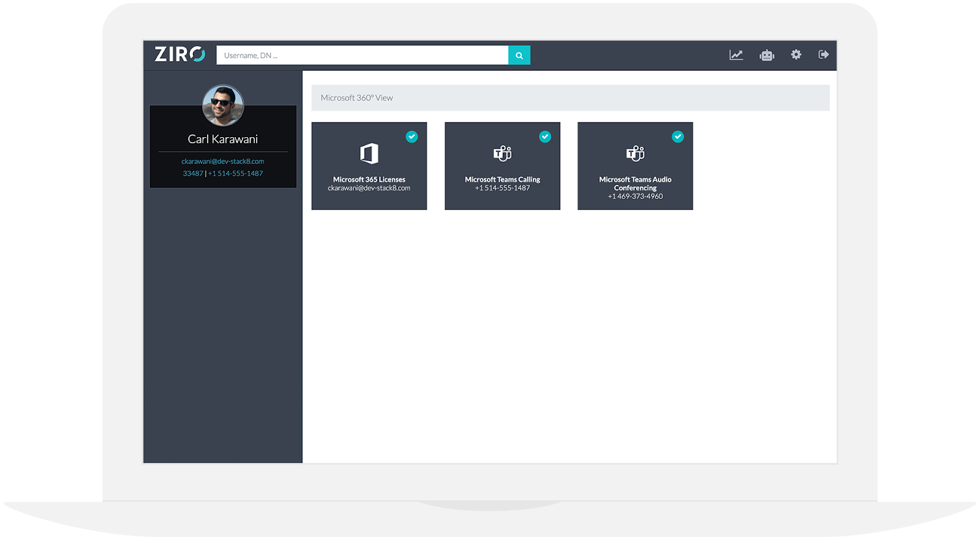This screenshot has height=540, width=980.
Task: Open the settings gear icon
Action: tap(796, 54)
